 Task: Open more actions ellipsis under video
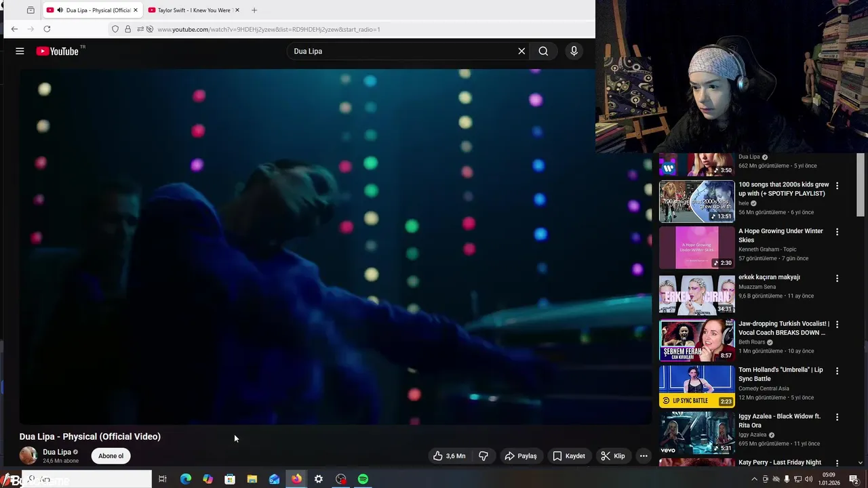[x=644, y=456]
